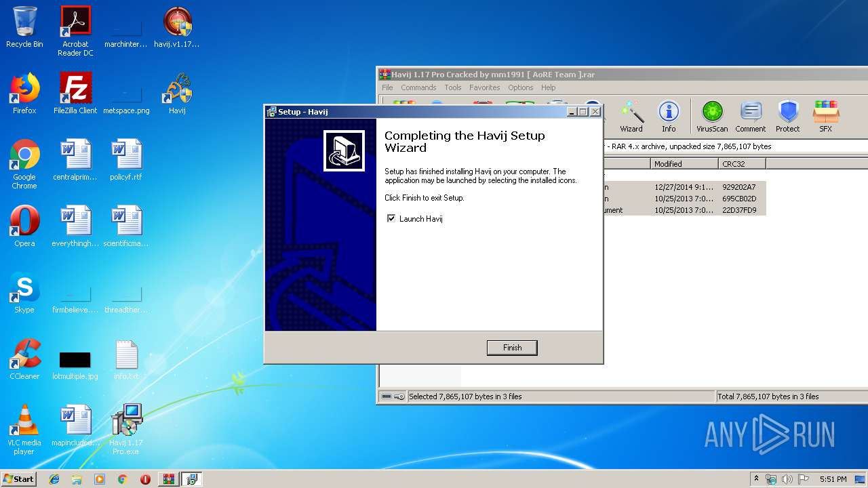Click Protect icon in WinRAR toolbar
This screenshot has width=868, height=488.
click(788, 117)
